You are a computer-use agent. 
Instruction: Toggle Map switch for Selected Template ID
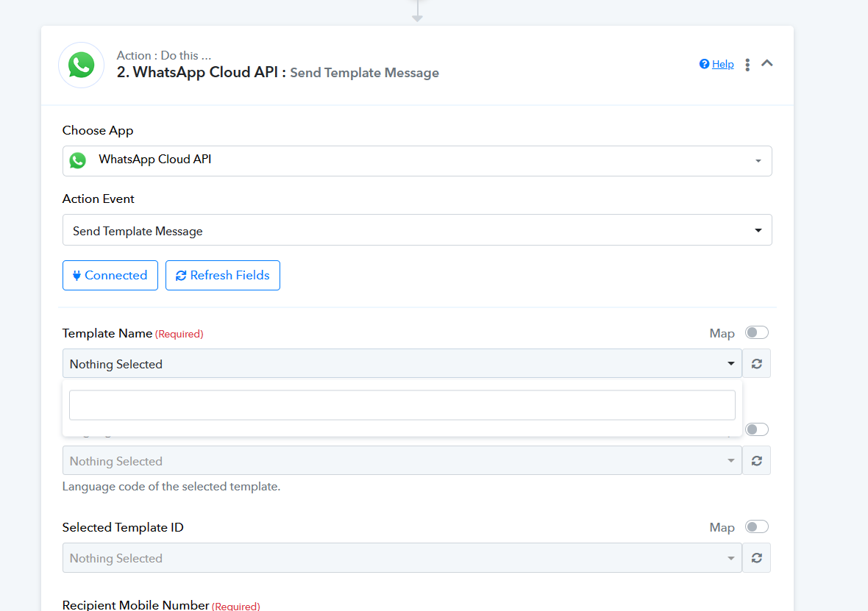[756, 526]
